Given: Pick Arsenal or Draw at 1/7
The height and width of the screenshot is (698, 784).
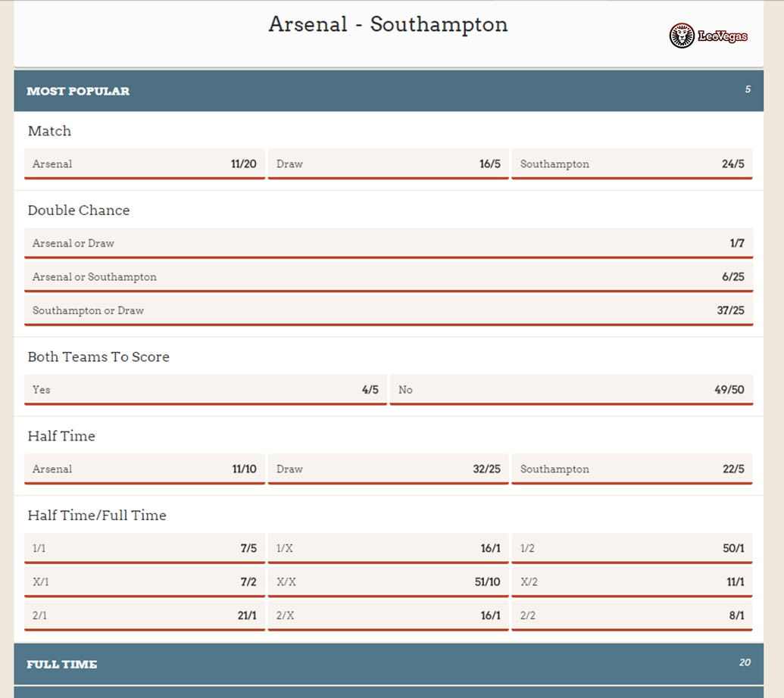Looking at the screenshot, I should coord(389,243).
